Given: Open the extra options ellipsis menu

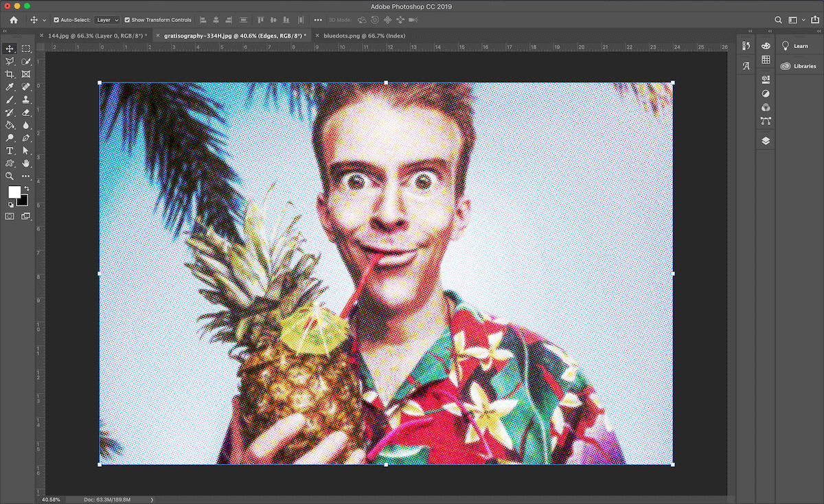Looking at the screenshot, I should point(319,20).
